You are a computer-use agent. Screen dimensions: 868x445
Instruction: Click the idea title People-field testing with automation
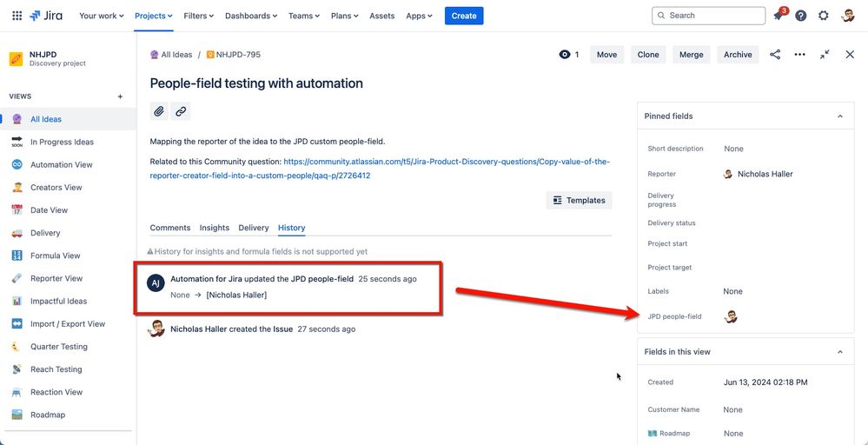tap(256, 83)
